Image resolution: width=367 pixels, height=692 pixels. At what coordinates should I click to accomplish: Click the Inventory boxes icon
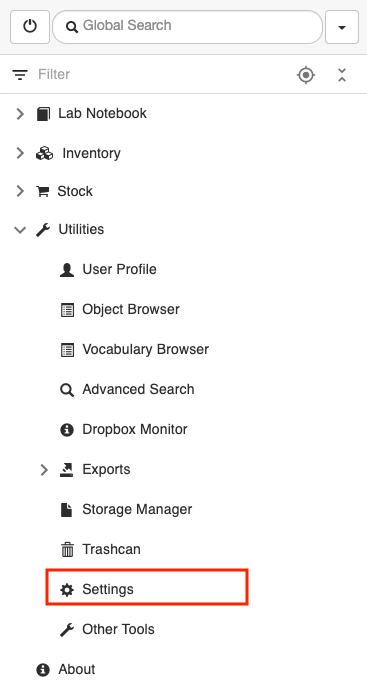44,154
